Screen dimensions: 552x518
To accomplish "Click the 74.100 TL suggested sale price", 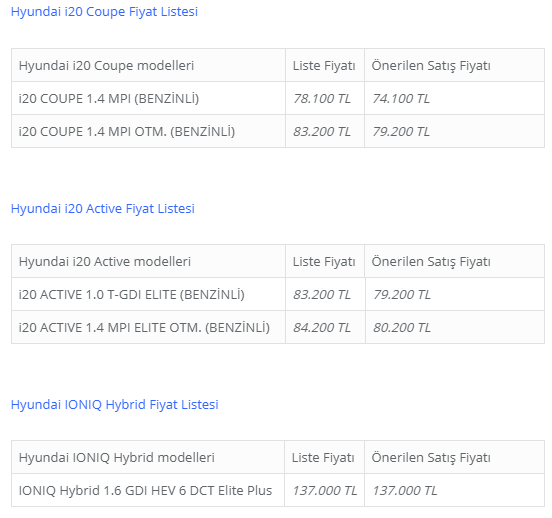I will 401,99.
